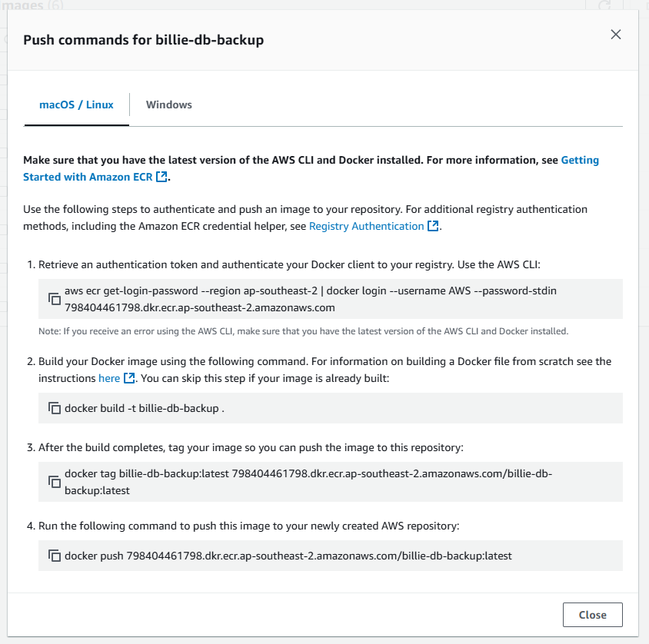Click the docker push command text
Viewport: 649px width, 644px height.
(x=288, y=556)
